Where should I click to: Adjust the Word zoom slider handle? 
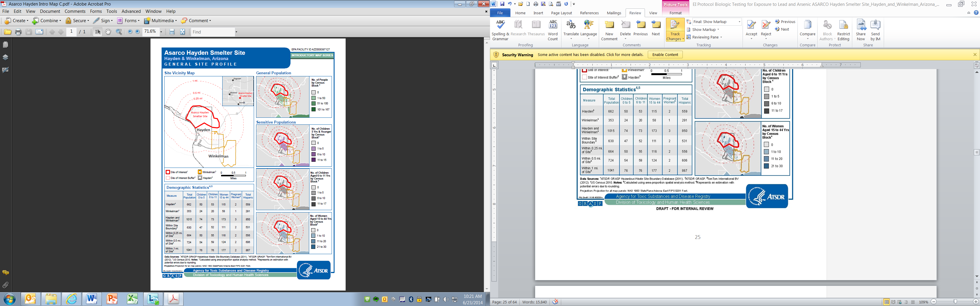point(955,302)
